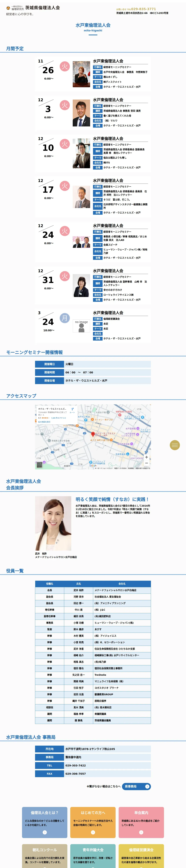
Task: Click heading 明るく笑顔で純情（すなお）に実践！
Action: (112, 499)
